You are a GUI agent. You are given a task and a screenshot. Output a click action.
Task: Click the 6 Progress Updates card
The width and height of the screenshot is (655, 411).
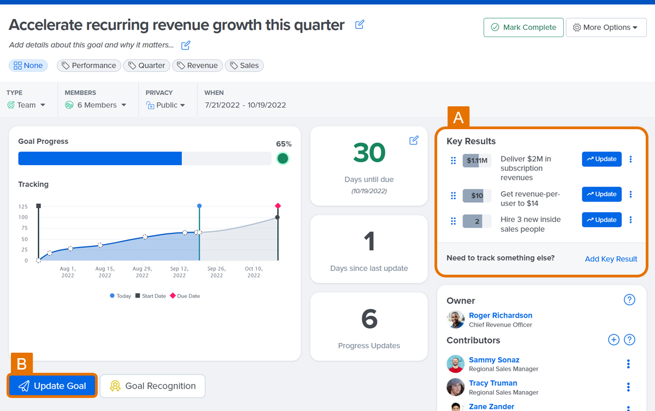[369, 327]
